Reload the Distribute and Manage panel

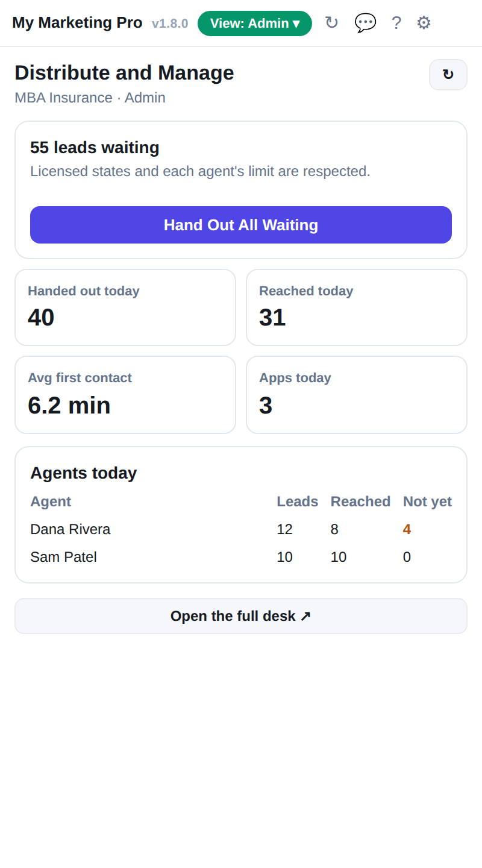pyautogui.click(x=448, y=75)
